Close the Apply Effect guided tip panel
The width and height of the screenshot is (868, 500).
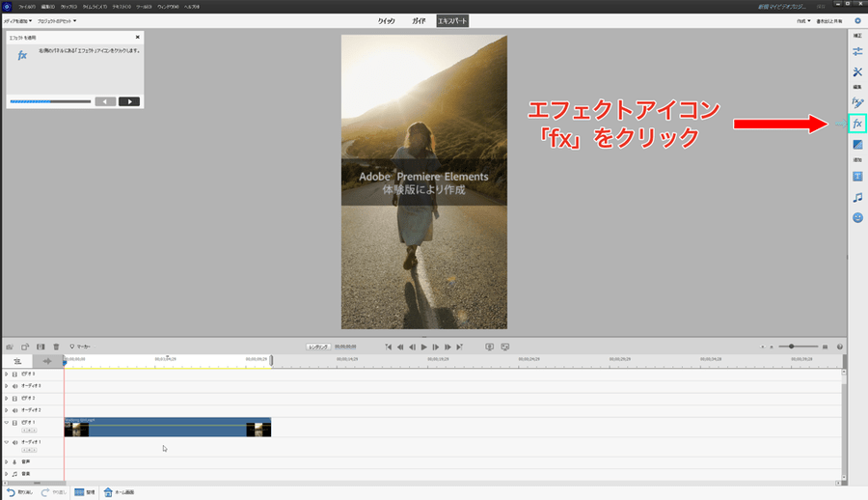coord(137,37)
